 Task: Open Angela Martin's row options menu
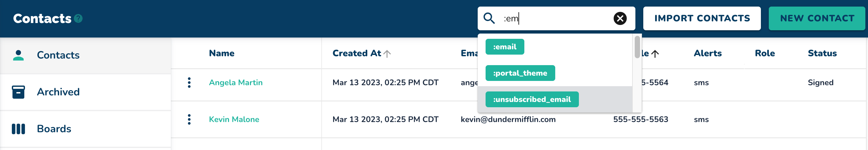click(x=189, y=83)
